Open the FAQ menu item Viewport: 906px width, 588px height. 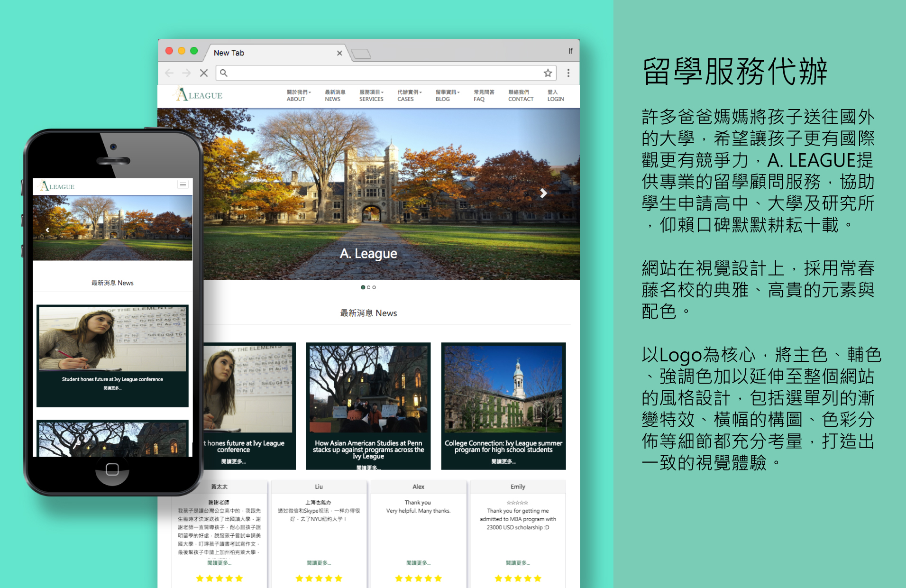pyautogui.click(x=483, y=95)
